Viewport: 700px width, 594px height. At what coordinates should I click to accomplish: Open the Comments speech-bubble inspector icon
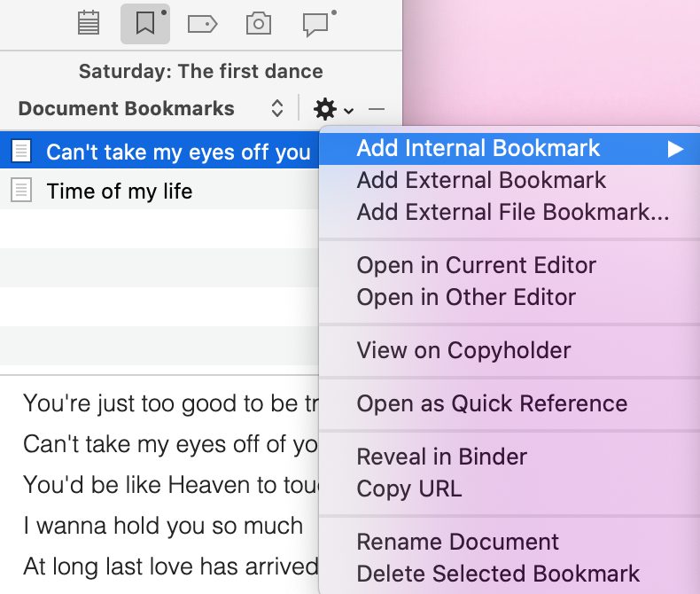coord(315,24)
